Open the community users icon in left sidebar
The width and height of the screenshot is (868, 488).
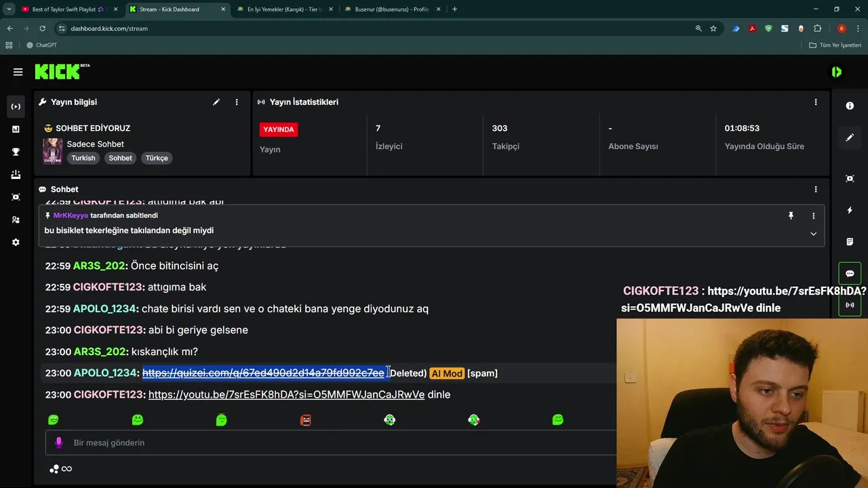16,220
